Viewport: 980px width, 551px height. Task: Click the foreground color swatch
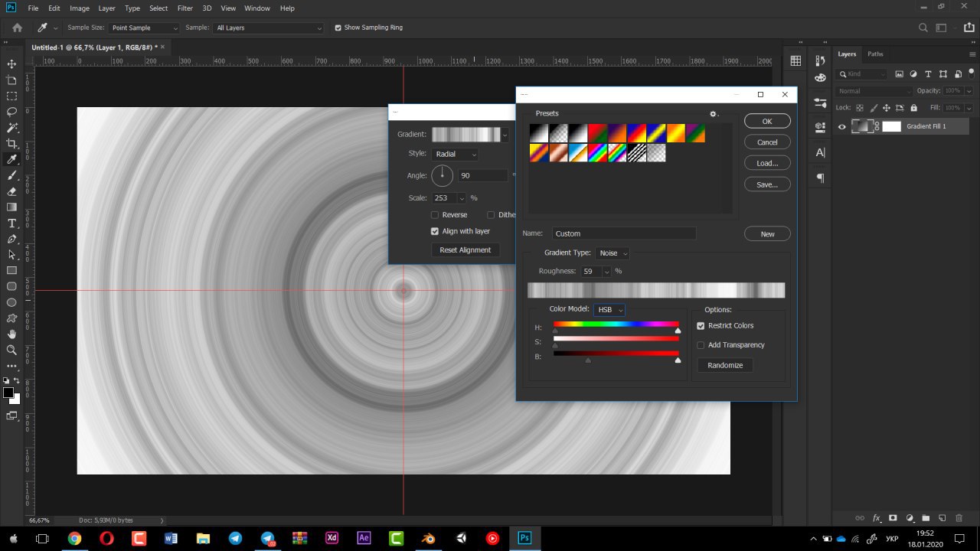(x=8, y=393)
